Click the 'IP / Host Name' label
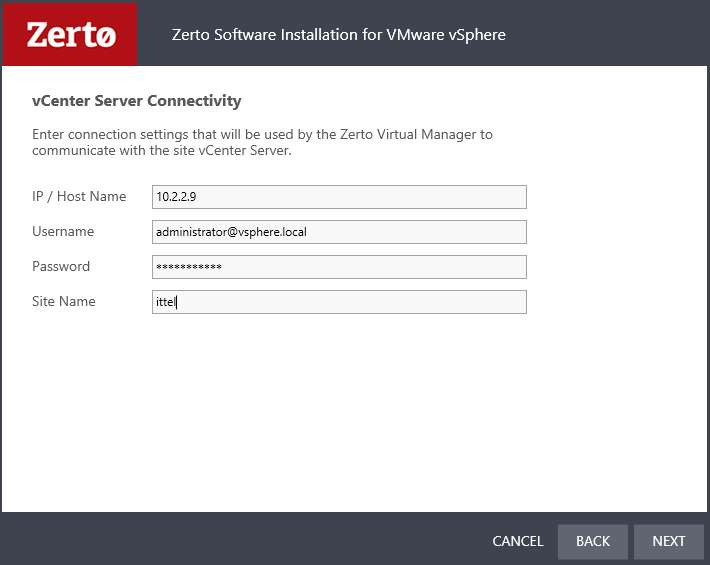This screenshot has height=565, width=710. pos(79,196)
